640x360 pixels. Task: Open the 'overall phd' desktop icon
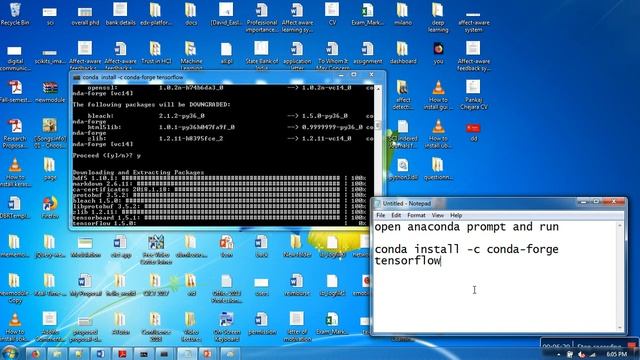pos(85,15)
